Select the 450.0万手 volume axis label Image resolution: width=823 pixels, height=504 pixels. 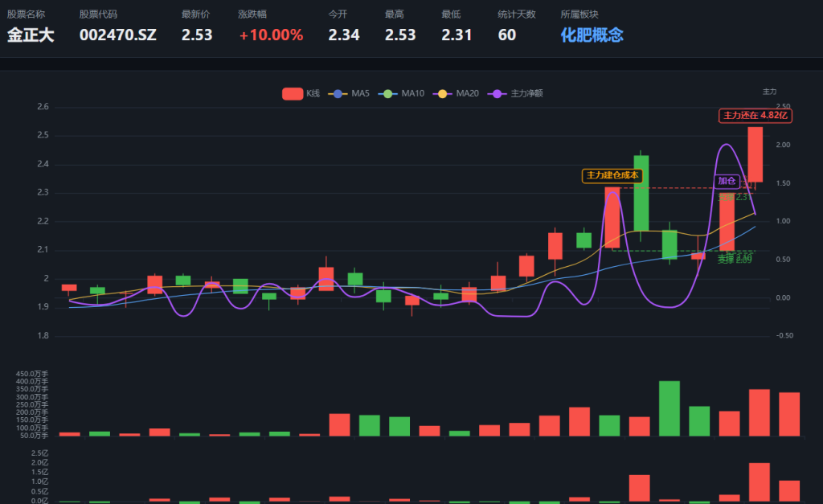point(32,375)
